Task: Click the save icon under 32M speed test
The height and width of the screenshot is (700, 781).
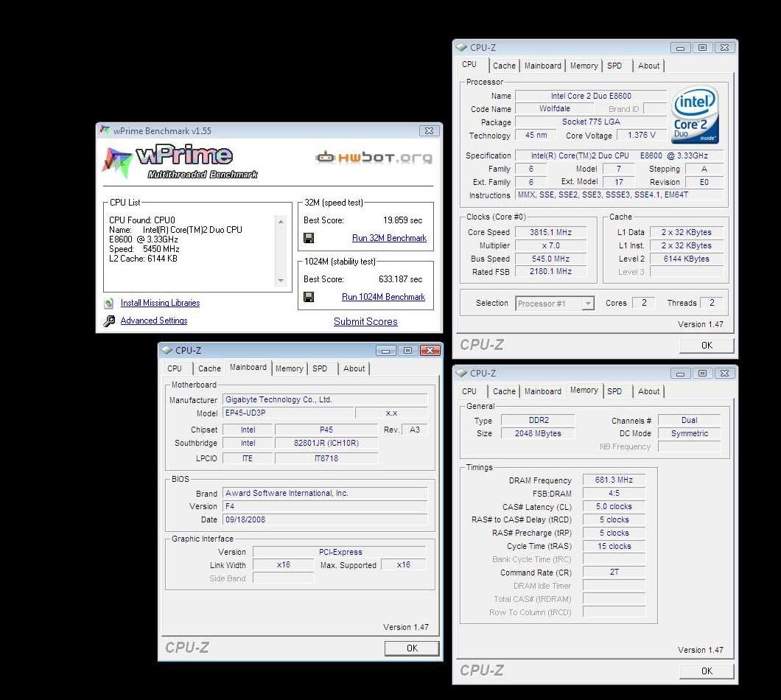Action: coord(309,238)
